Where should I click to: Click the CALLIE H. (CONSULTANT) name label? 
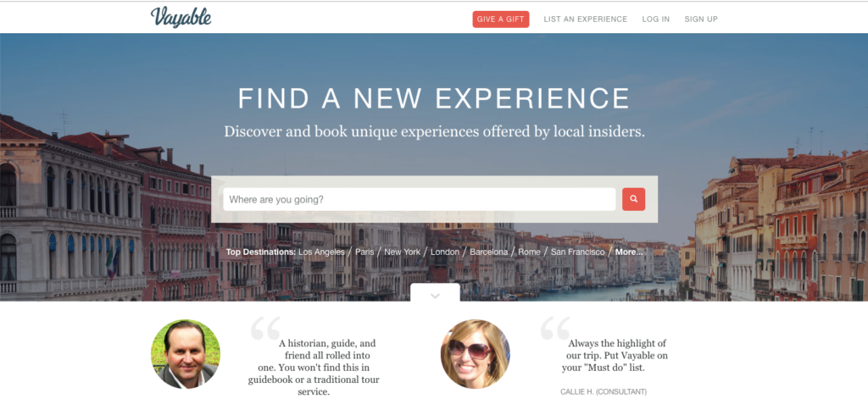604,391
